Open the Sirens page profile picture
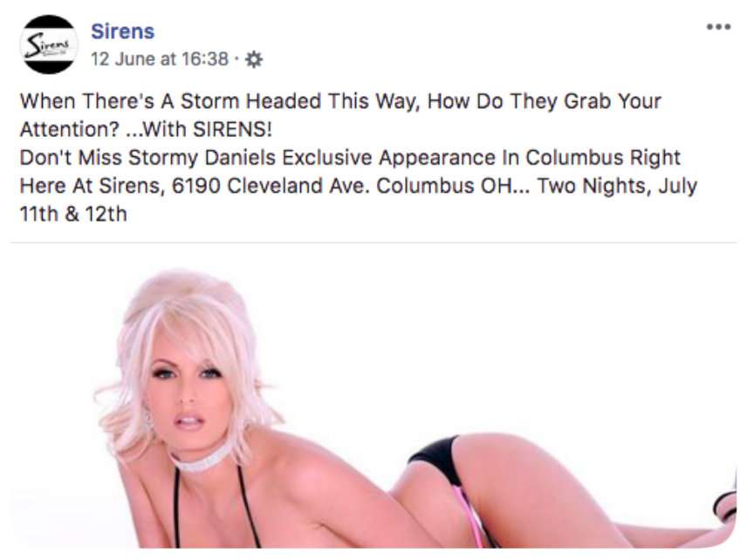Image resolution: width=747 pixels, height=560 pixels. pos(49,44)
